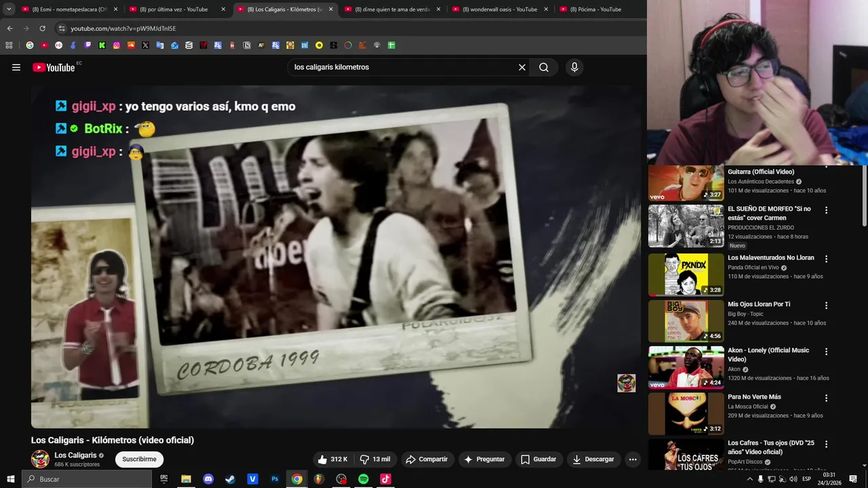868x488 pixels.
Task: Like the video with thumbs up 312 K
Action: coord(333,460)
